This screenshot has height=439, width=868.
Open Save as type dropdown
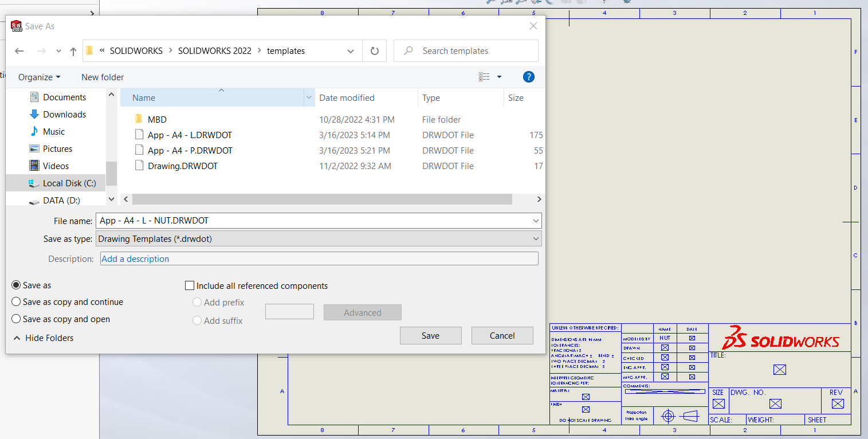319,239
